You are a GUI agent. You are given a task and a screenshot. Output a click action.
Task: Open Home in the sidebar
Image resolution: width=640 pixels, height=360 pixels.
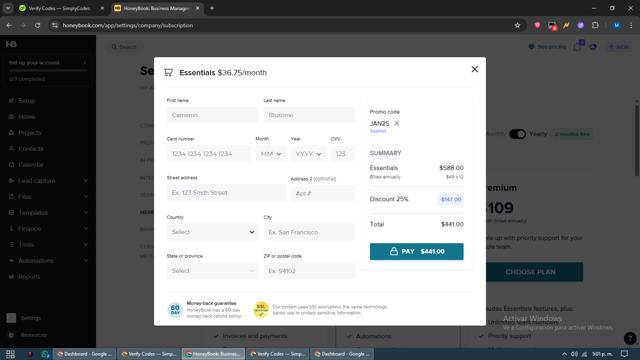click(27, 117)
